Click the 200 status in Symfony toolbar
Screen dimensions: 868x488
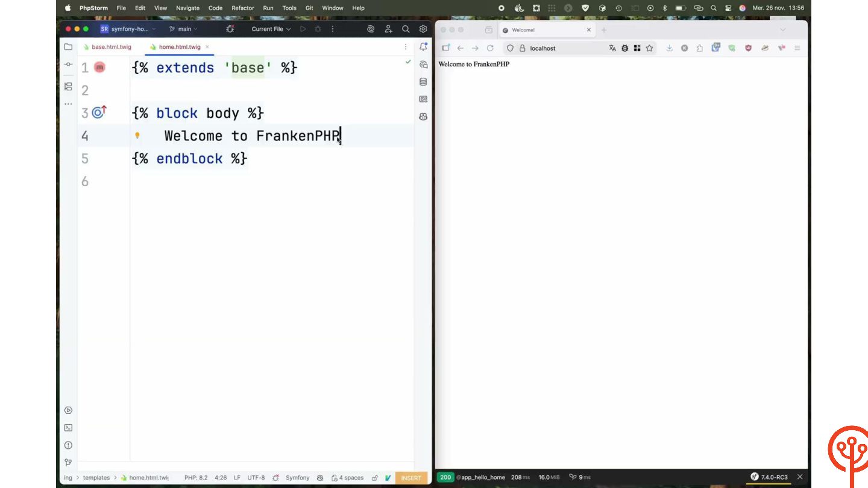[445, 477]
